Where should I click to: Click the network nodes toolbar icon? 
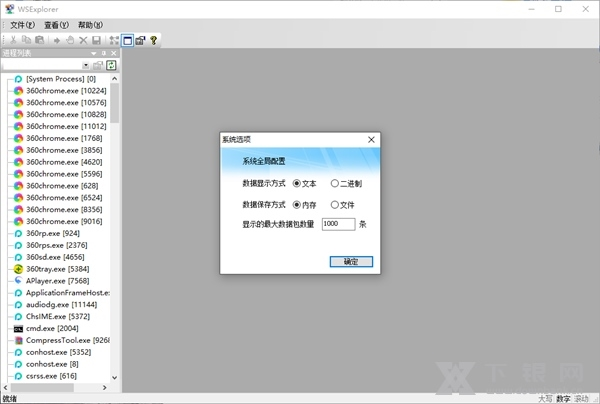pyautogui.click(x=114, y=40)
